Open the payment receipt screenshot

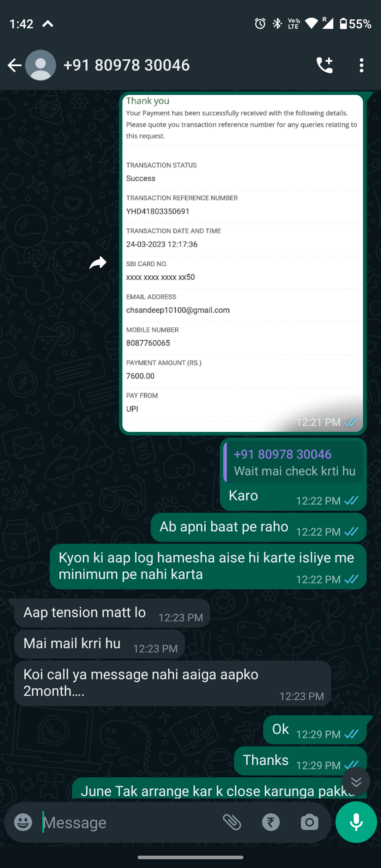pyautogui.click(x=243, y=263)
